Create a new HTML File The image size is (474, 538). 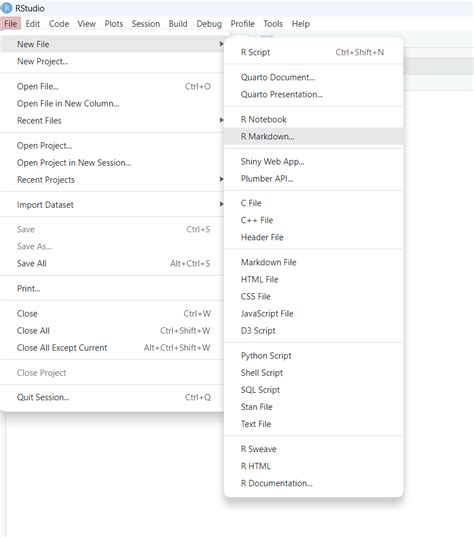(313, 280)
